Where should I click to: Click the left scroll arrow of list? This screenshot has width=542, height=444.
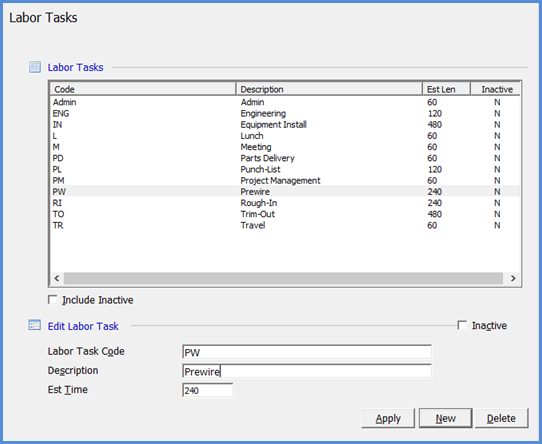[x=57, y=278]
